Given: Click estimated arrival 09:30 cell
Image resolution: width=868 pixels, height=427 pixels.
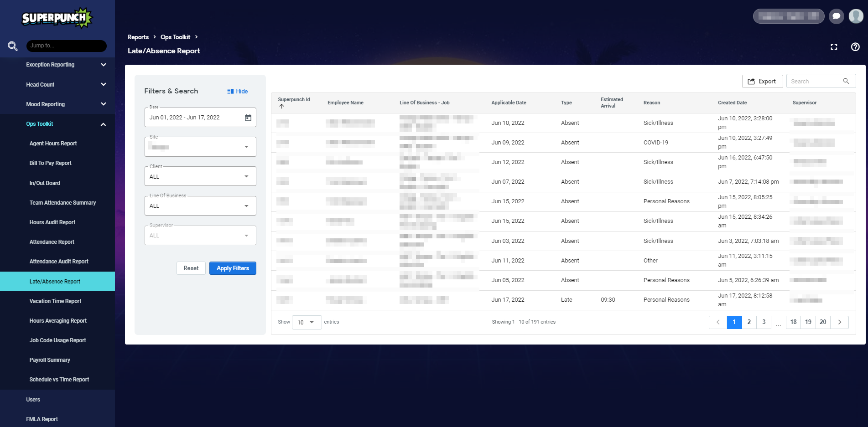Looking at the screenshot, I should 608,300.
